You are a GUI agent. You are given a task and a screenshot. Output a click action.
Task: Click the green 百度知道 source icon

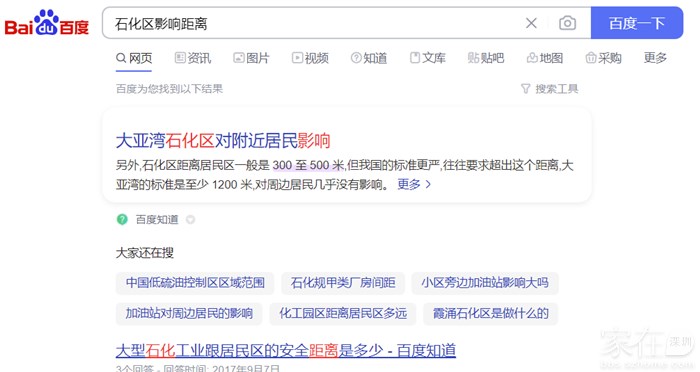(x=122, y=219)
